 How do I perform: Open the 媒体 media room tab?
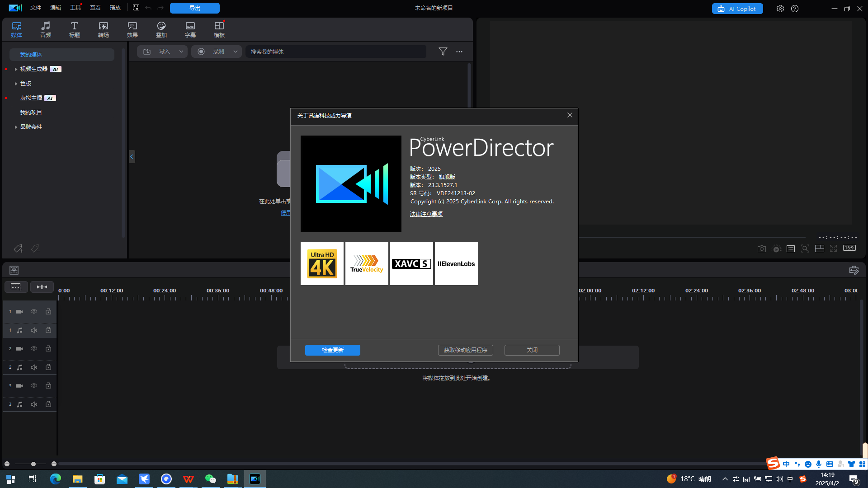[x=17, y=29]
